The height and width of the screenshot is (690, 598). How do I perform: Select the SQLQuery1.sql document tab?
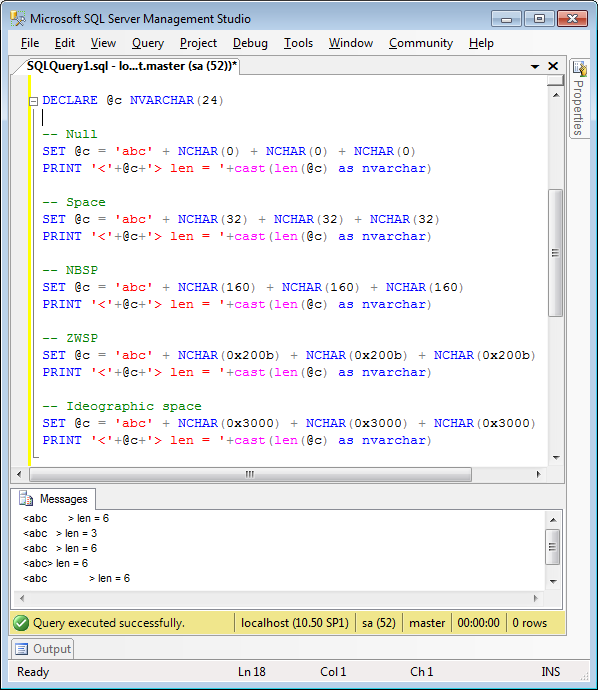tap(131, 66)
